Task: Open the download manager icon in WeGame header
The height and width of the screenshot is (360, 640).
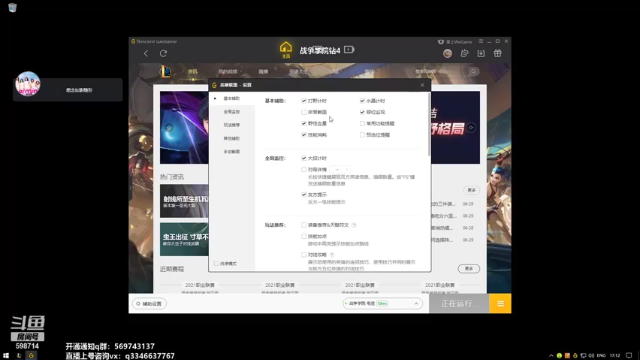Action: point(481,53)
